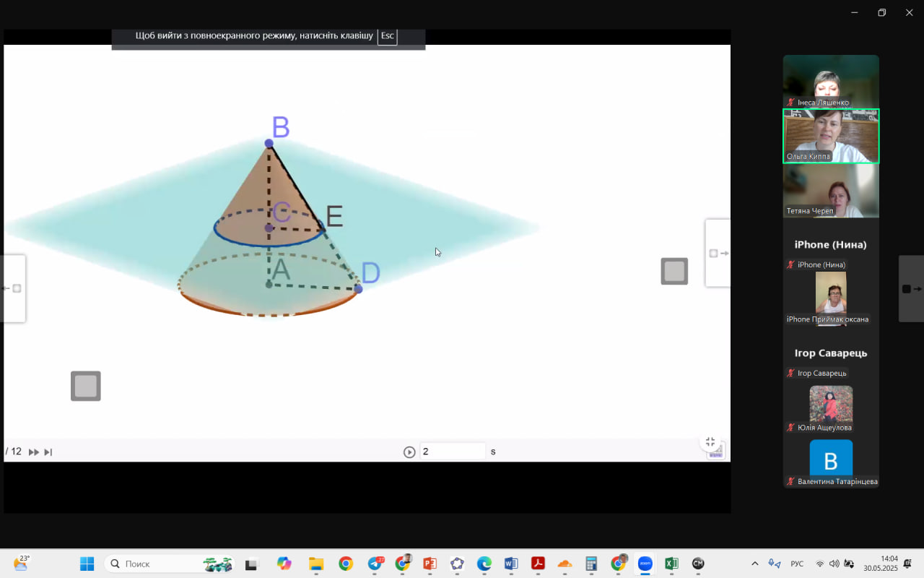Select Тетяна Череп's video tile
The width and height of the screenshot is (924, 578).
831,190
